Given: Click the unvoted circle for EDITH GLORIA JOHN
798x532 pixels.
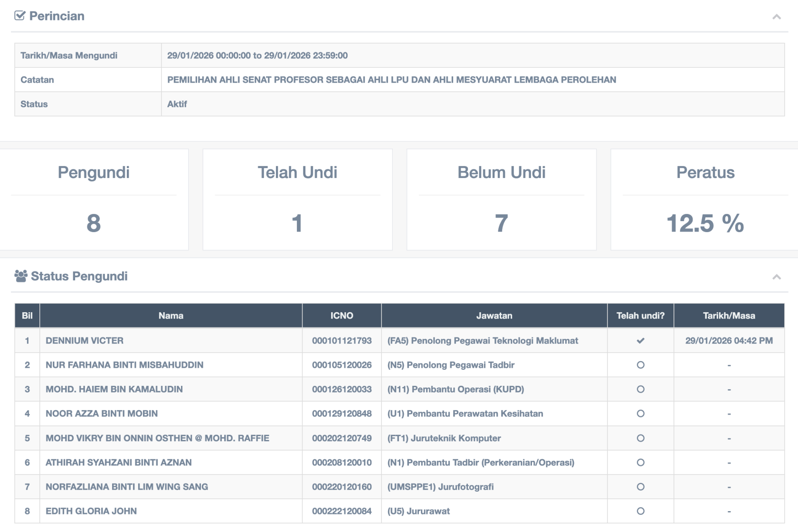Looking at the screenshot, I should coord(640,511).
